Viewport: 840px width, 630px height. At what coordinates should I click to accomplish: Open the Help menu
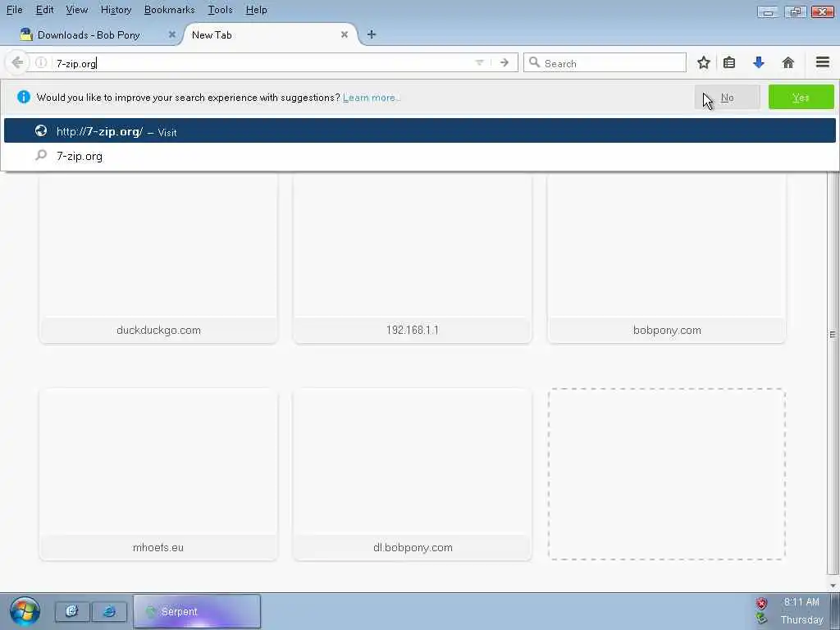256,10
